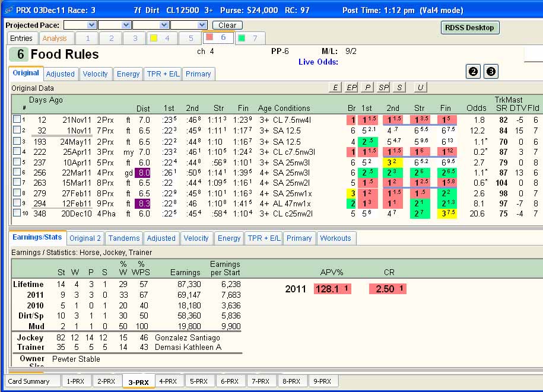Check the box for past race 10
Image resolution: width=543 pixels, height=392 pixels.
point(16,212)
